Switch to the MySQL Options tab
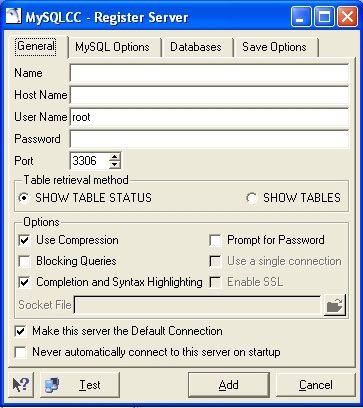 112,47
